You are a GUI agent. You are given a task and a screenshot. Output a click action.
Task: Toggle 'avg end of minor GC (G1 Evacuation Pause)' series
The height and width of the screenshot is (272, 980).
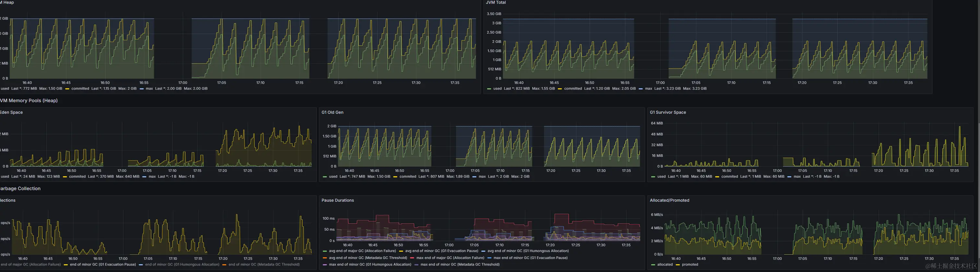point(442,251)
